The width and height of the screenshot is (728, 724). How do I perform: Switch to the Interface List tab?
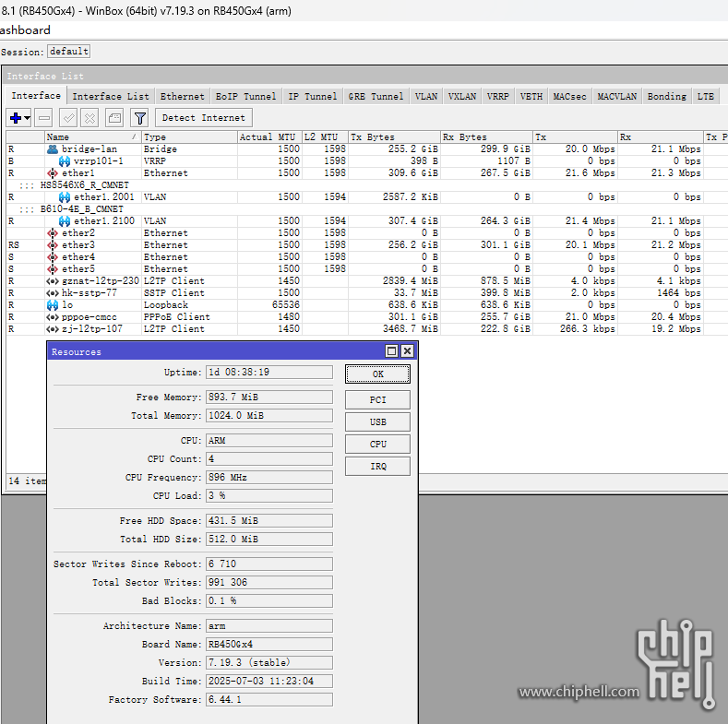point(111,97)
